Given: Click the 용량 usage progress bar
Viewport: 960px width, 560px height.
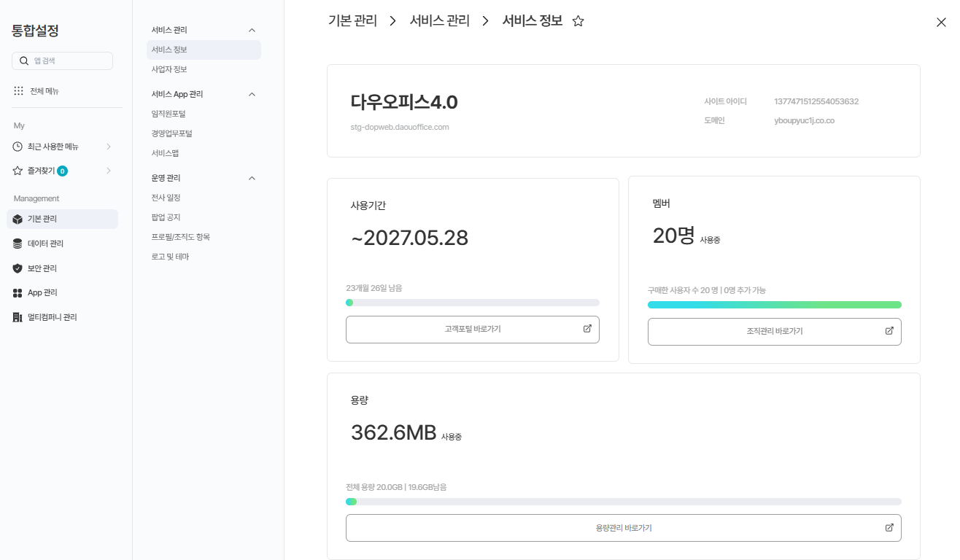Looking at the screenshot, I should pos(623,502).
